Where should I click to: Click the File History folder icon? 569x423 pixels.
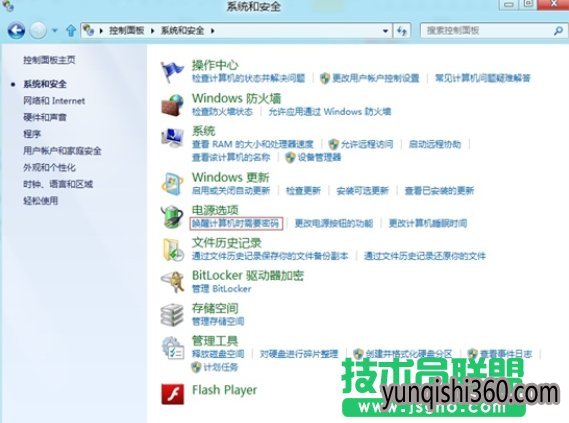173,250
